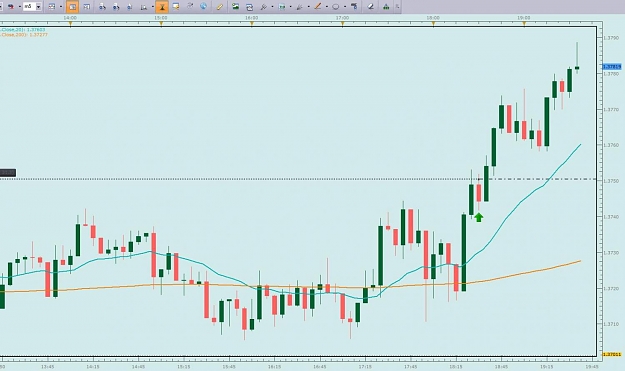
Task: Click the first of two matching blue-arrow toolbar icons
Action: pos(102,7)
